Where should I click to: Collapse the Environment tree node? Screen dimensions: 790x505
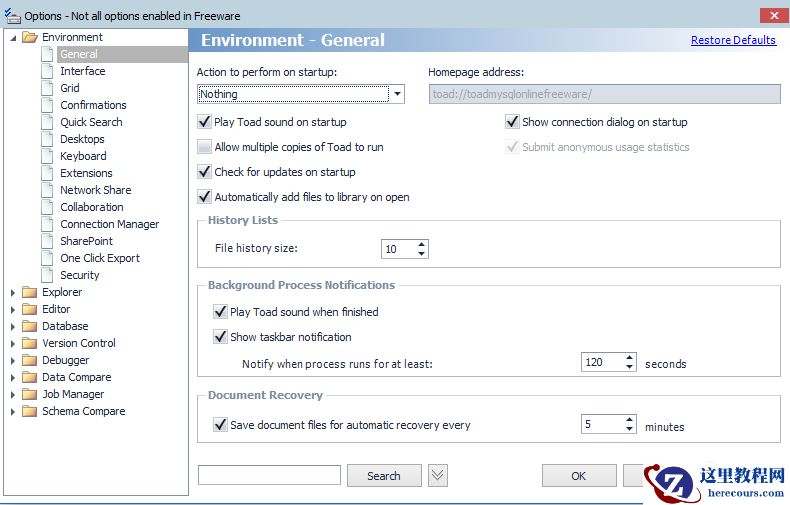point(13,38)
